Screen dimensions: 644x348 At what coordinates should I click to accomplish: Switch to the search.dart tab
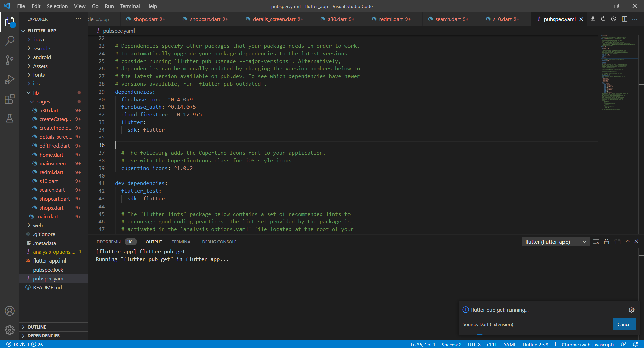[451, 19]
